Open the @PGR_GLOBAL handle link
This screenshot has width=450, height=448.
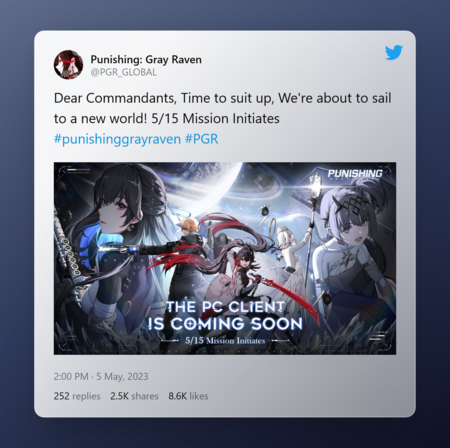tap(123, 72)
